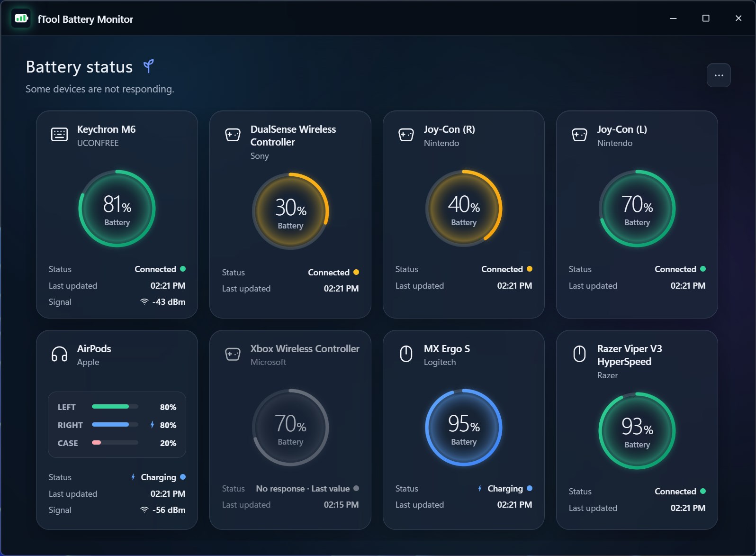Viewport: 756px width, 556px height.
Task: Select the Joy-Con (L) device name
Action: (622, 129)
